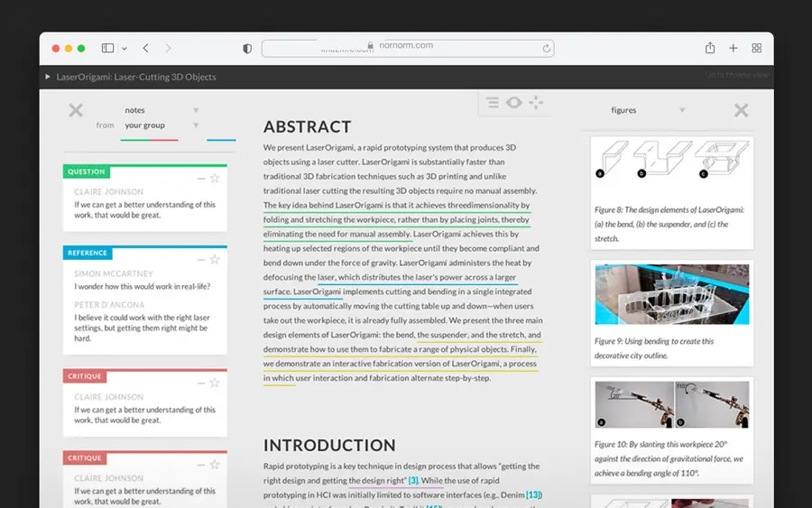This screenshot has height=508, width=812.
Task: Click purple-underlined 'the design right' text
Action: [x=377, y=481]
